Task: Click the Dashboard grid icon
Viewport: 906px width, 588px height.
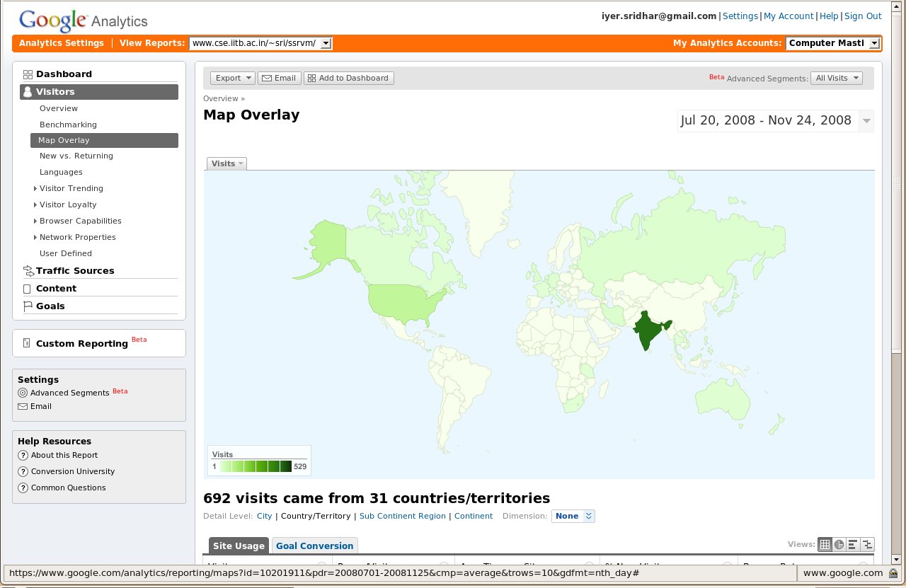Action: tap(28, 74)
